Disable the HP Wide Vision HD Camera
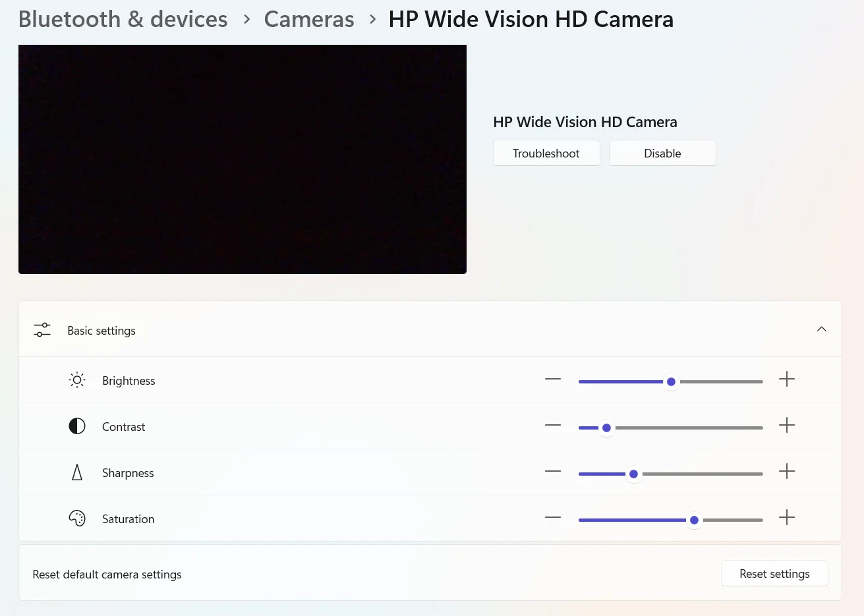Image resolution: width=864 pixels, height=616 pixels. tap(662, 153)
